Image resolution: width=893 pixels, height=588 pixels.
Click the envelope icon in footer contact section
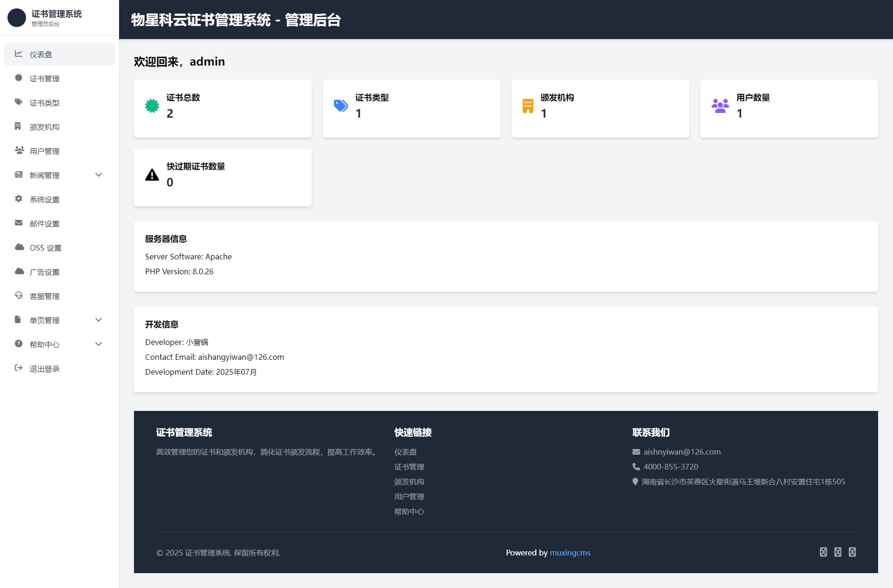[x=636, y=452]
